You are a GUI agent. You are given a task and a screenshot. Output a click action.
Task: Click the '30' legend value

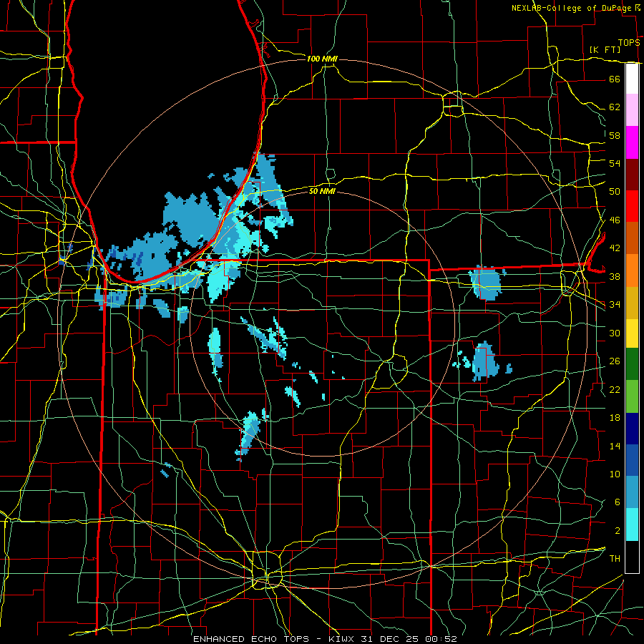[615, 333]
